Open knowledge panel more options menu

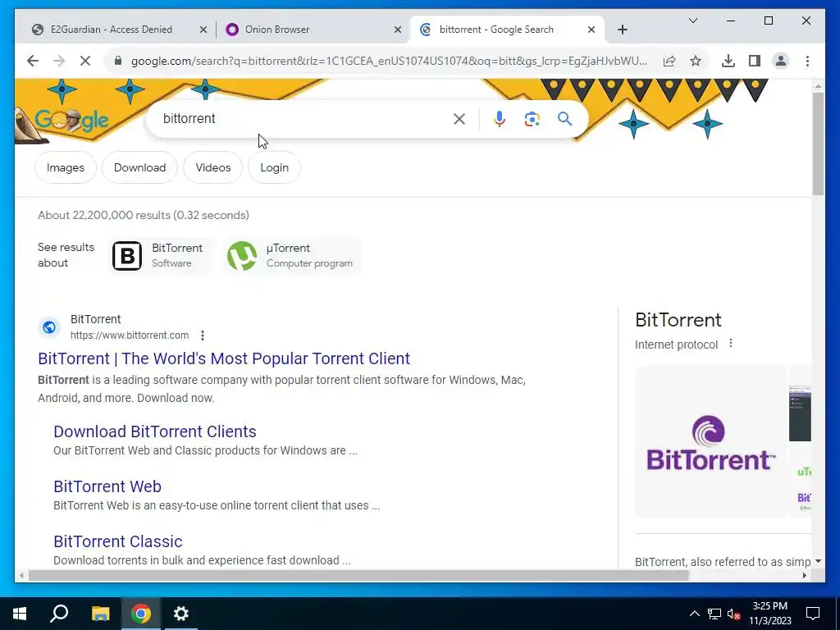click(731, 344)
